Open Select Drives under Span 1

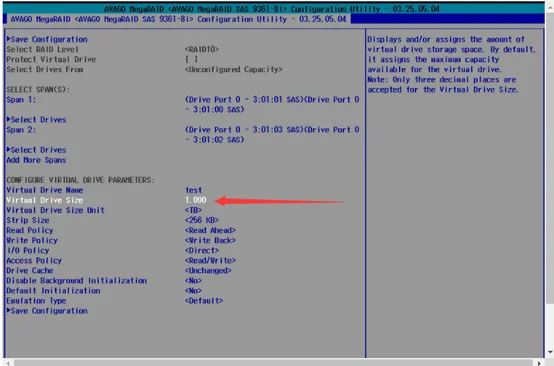click(x=36, y=120)
